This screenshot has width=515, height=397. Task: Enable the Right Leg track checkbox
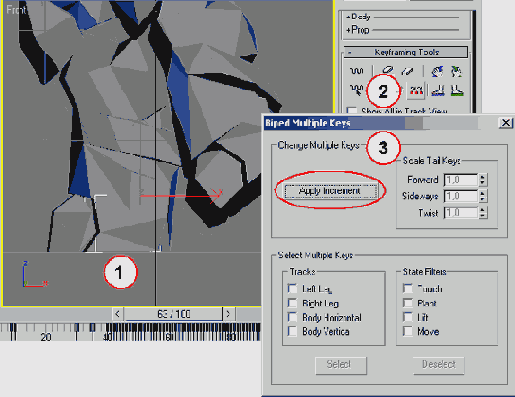[x=292, y=303]
